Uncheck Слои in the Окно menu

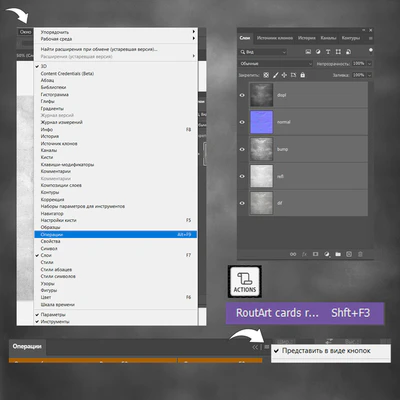(116, 255)
